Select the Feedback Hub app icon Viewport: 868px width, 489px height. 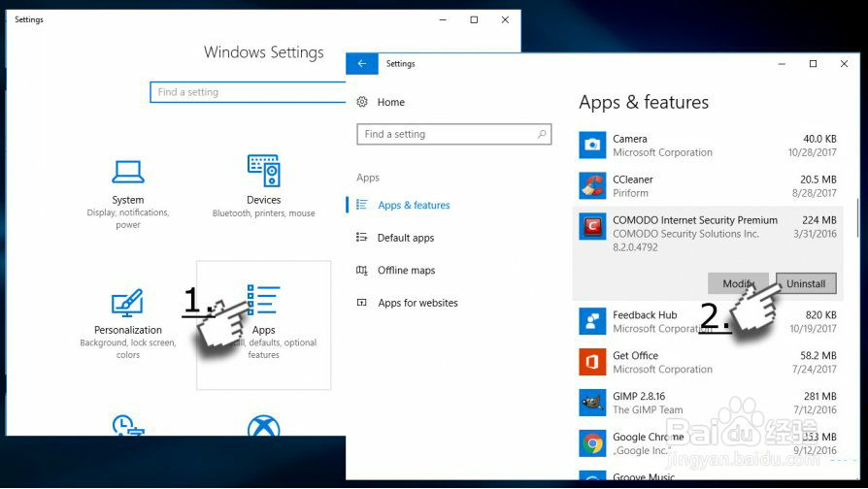(592, 321)
